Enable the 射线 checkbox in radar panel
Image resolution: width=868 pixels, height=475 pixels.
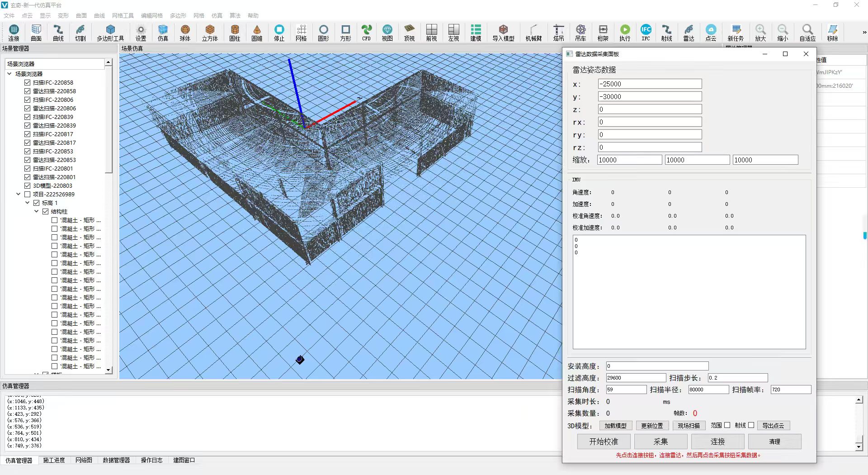tap(751, 425)
